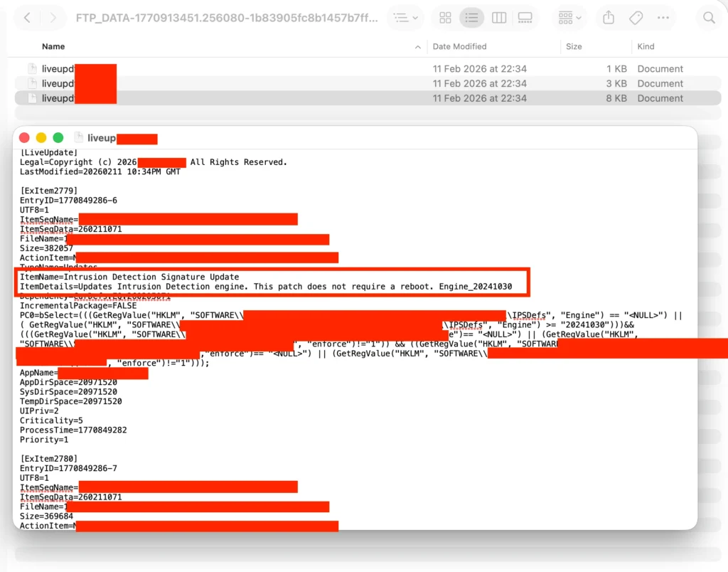Switch Finder to column view

coord(499,17)
